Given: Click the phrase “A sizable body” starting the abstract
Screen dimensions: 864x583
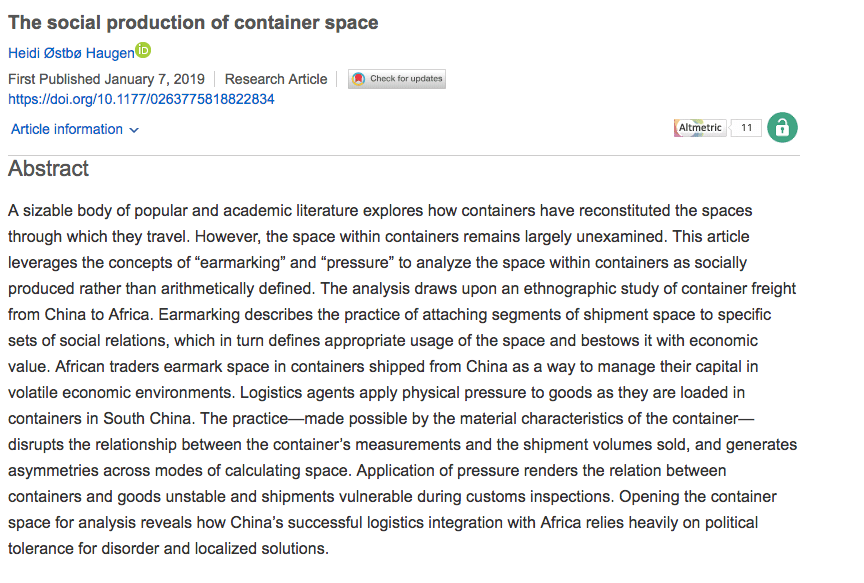Looking at the screenshot, I should tap(57, 210).
